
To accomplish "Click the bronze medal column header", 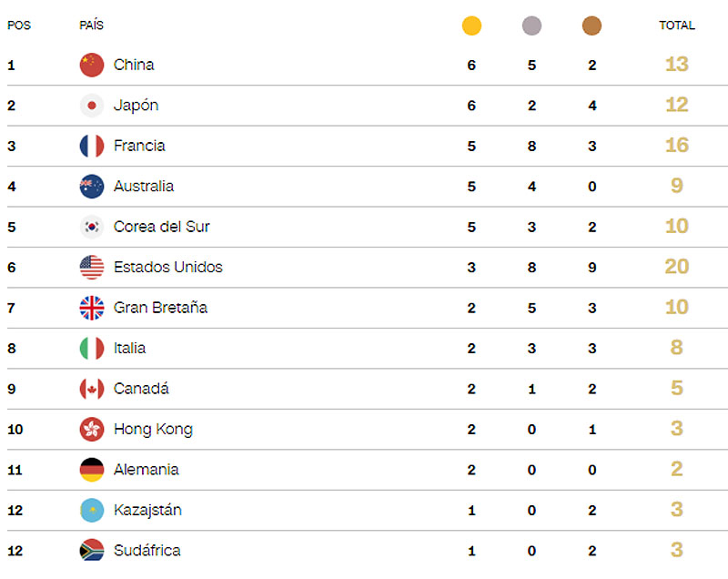I will (592, 26).
